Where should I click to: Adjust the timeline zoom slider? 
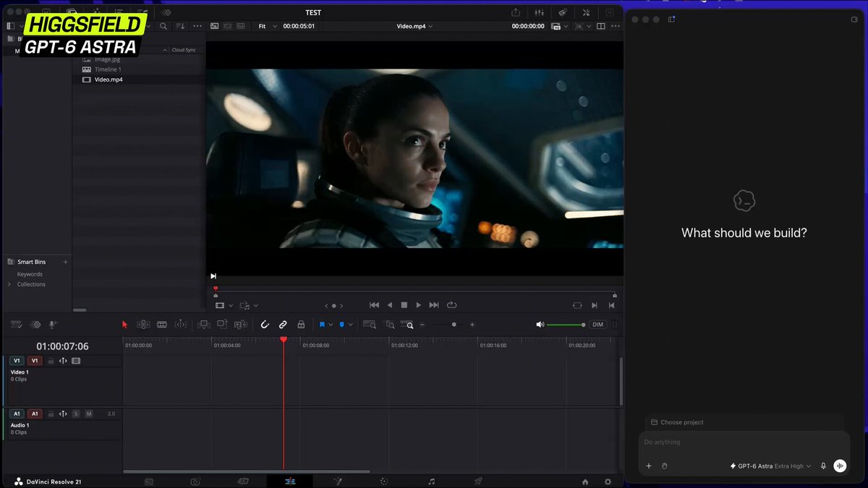pyautogui.click(x=454, y=325)
